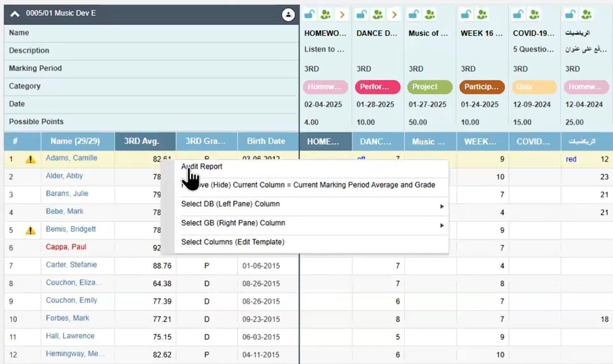
Task: Click the DANC... gradebook column header
Action: (x=378, y=142)
